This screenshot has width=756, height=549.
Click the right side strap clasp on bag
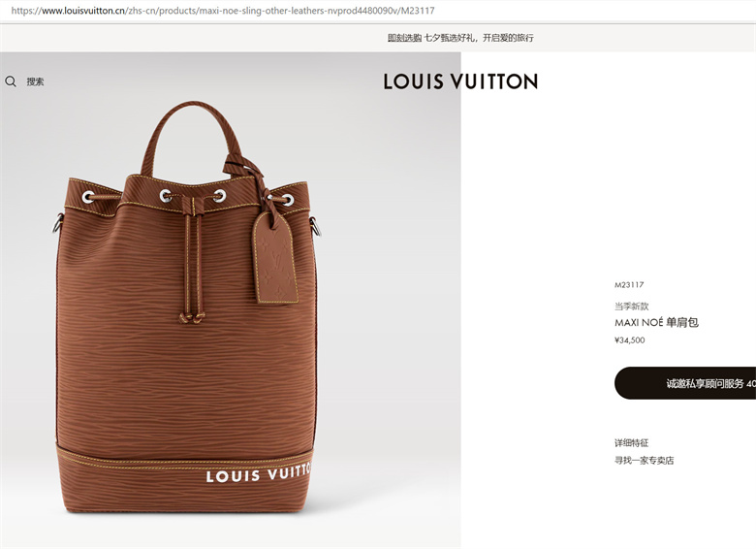[315, 227]
